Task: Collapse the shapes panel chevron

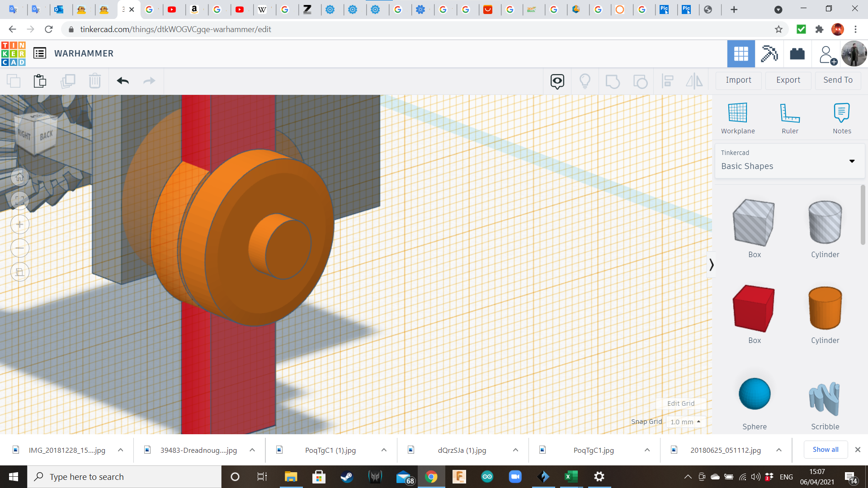Action: [711, 265]
